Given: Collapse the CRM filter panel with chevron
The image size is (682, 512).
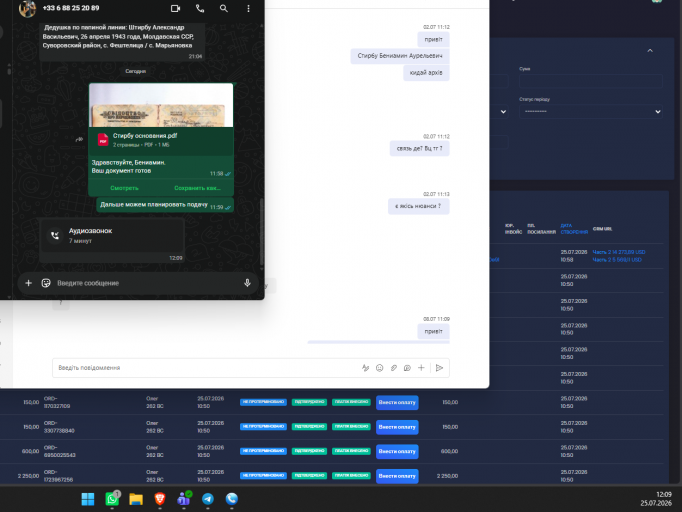Looking at the screenshot, I should pyautogui.click(x=650, y=51).
